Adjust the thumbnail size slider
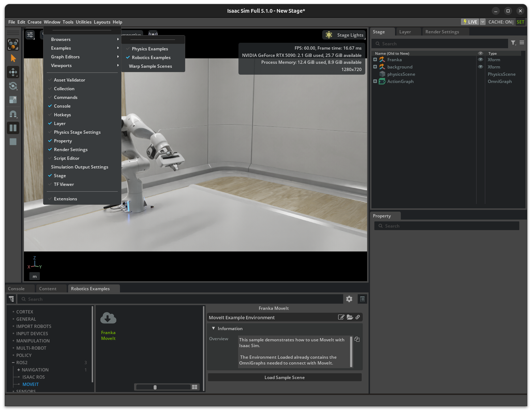This screenshot has height=412, width=532. pos(155,387)
